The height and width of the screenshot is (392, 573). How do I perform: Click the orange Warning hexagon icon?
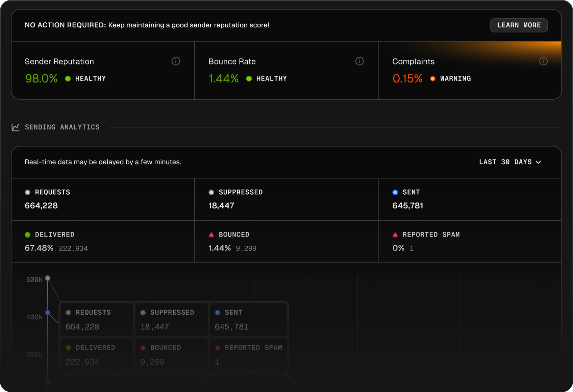click(x=433, y=79)
